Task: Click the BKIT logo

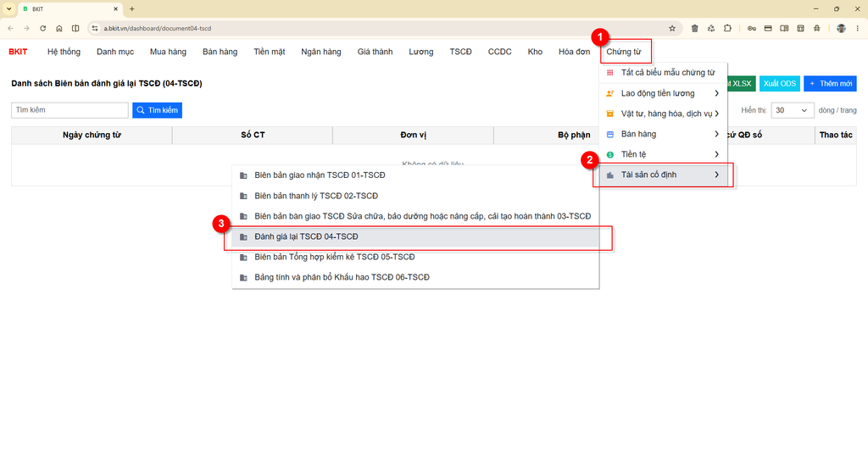Action: point(18,52)
